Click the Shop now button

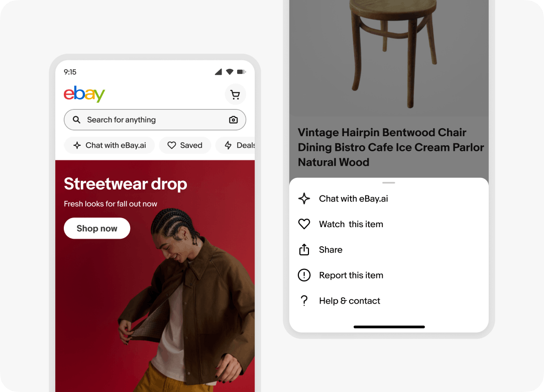coord(97,228)
